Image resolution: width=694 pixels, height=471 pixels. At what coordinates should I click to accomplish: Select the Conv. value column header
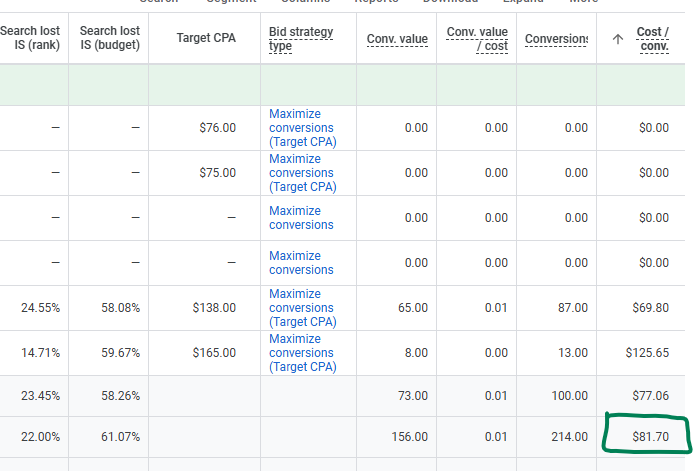pyautogui.click(x=397, y=39)
